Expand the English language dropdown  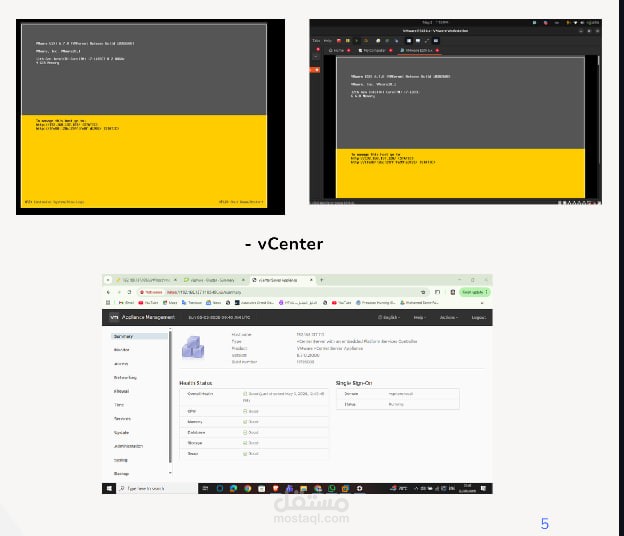click(389, 318)
